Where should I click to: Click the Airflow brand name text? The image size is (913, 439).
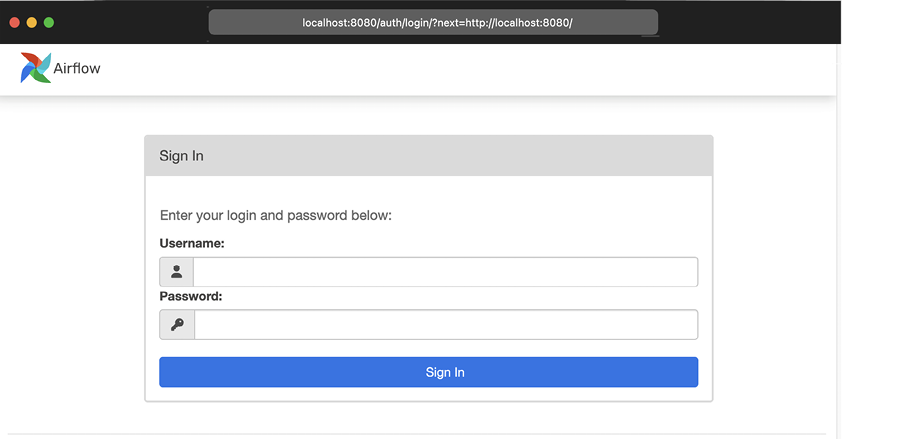point(77,69)
